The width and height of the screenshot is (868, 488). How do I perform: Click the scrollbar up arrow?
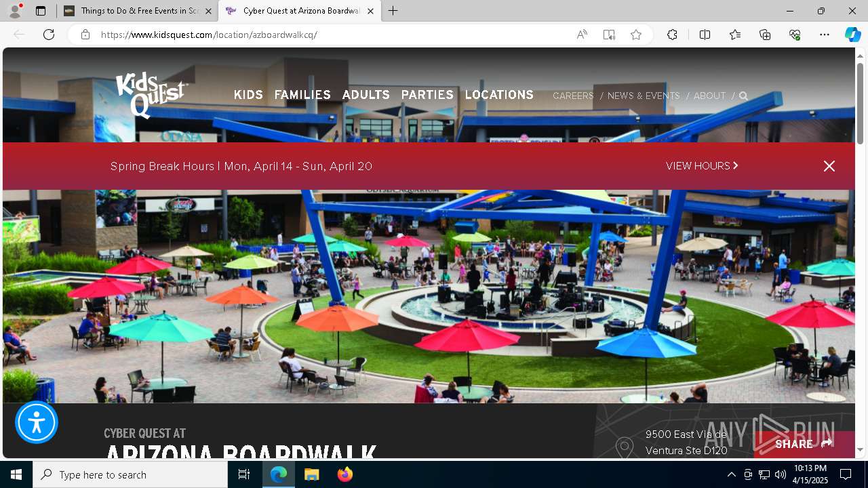(x=861, y=55)
